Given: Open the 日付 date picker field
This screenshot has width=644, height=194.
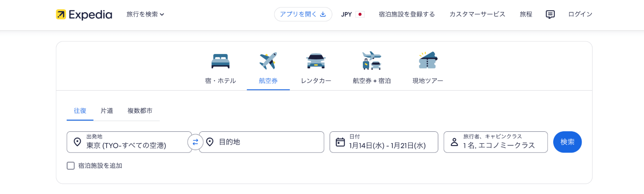Looking at the screenshot, I should coord(383,142).
